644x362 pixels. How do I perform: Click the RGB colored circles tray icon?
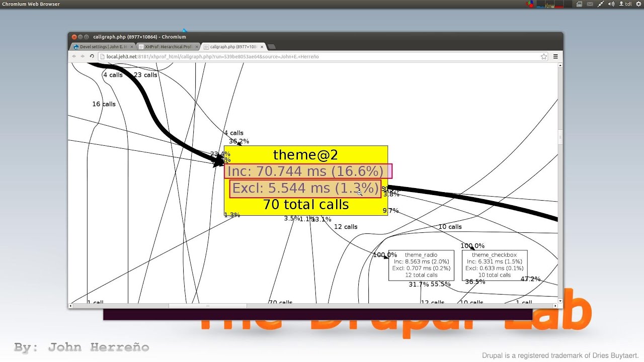(x=530, y=4)
